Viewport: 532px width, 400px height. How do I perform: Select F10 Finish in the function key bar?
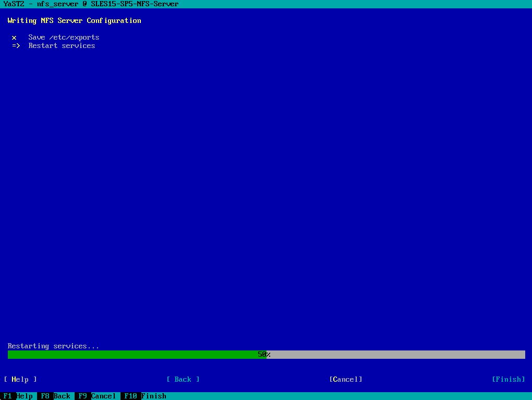143,396
